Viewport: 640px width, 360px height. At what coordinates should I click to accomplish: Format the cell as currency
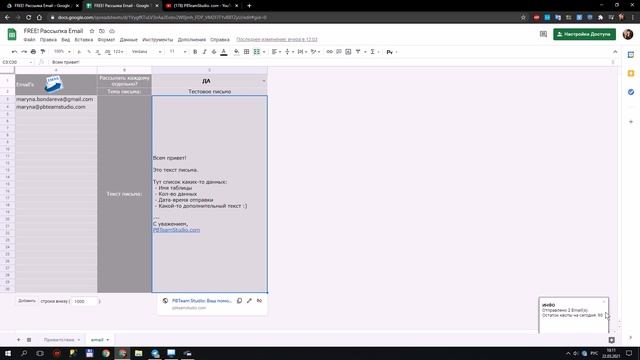tap(79, 52)
